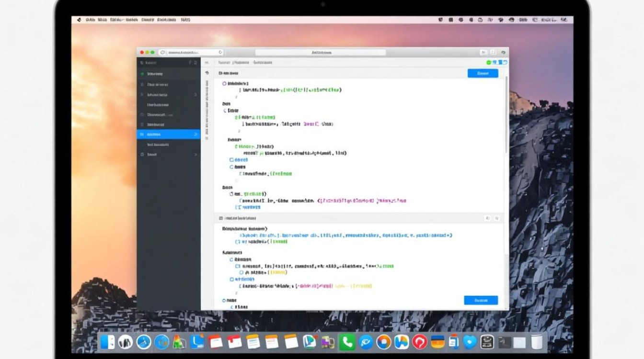
Task: Click the reload icon in the address bar
Action: [220, 52]
